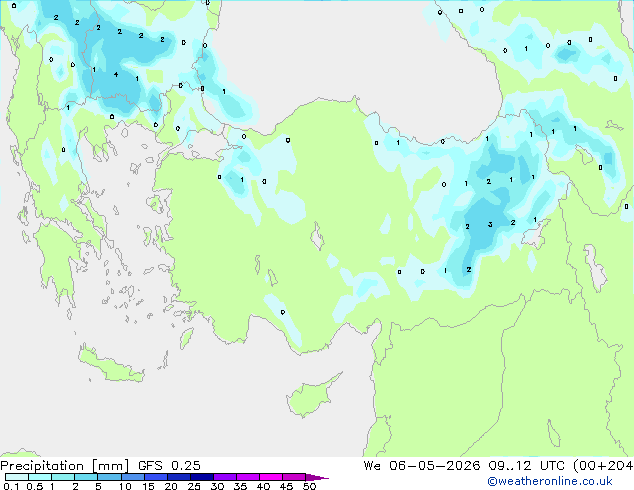This screenshot has height=490, width=634.
Task: Click the legend scale label "20"
Action: (171, 486)
